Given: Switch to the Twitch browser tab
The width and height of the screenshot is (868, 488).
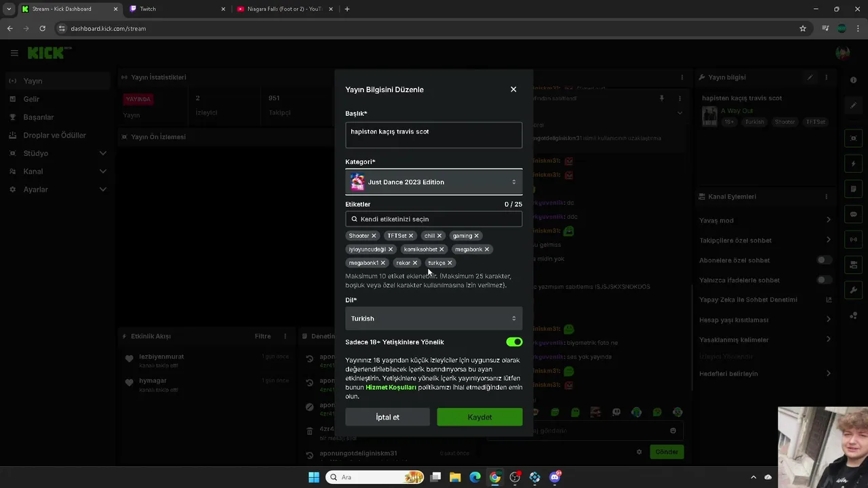Looking at the screenshot, I should point(178,9).
